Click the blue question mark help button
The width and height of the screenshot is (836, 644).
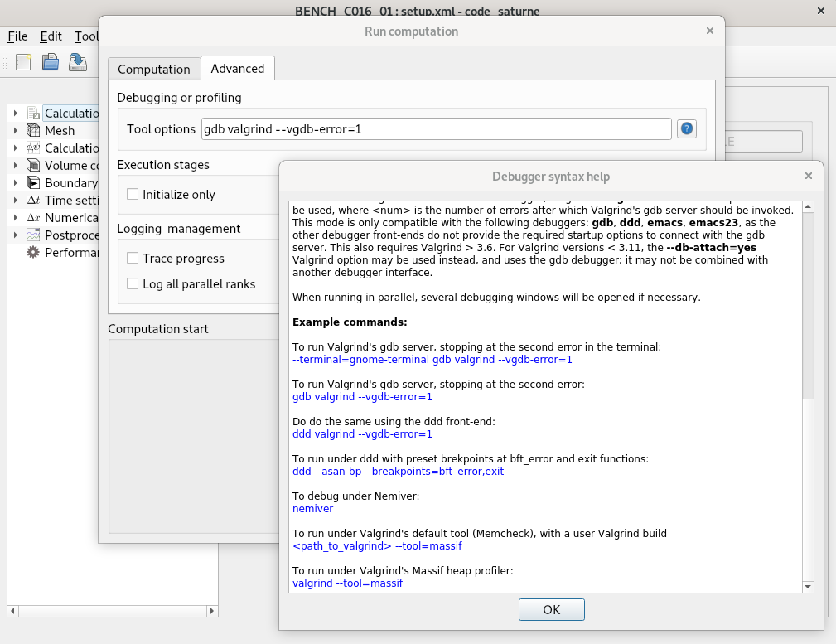(687, 128)
